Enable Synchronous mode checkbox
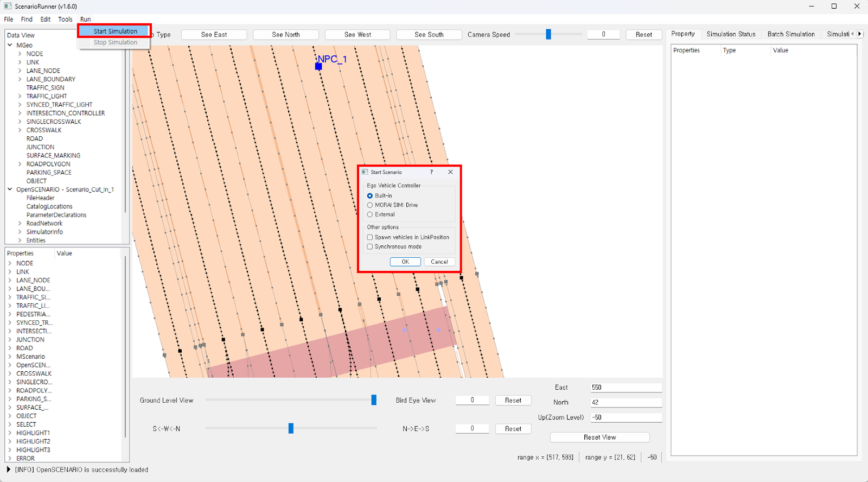868x482 pixels. [x=370, y=246]
